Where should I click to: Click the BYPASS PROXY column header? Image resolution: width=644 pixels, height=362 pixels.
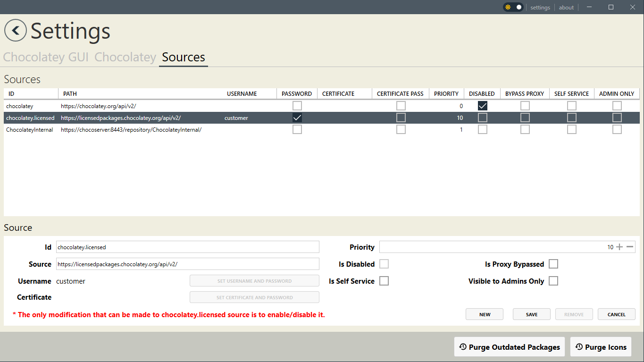click(x=525, y=93)
